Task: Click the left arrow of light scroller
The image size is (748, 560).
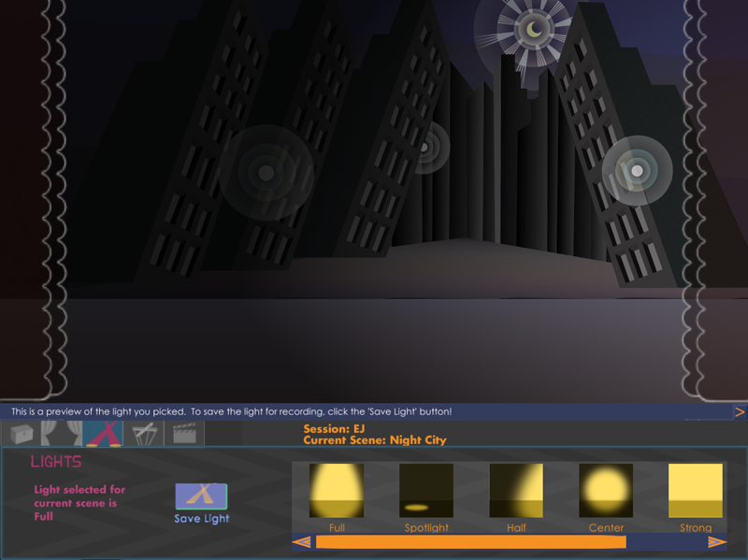Action: [x=301, y=542]
